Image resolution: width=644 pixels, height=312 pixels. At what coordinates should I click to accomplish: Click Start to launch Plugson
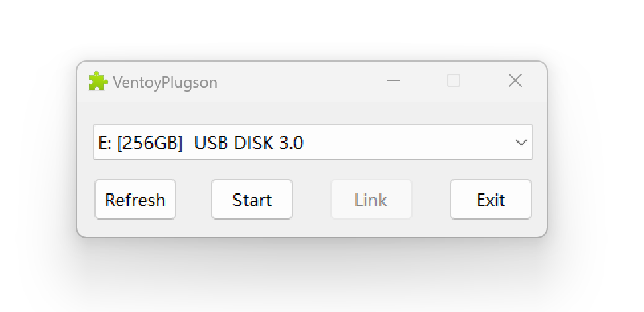[x=252, y=200]
